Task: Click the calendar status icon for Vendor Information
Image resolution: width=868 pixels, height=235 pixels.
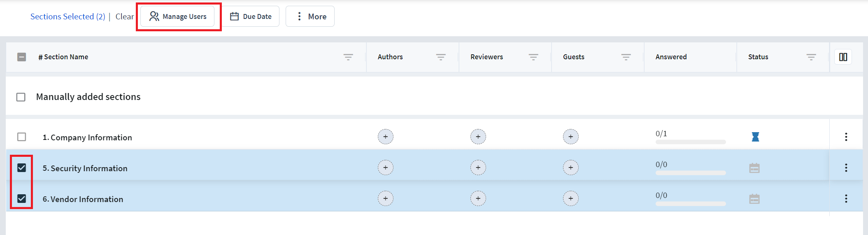Action: tap(754, 199)
